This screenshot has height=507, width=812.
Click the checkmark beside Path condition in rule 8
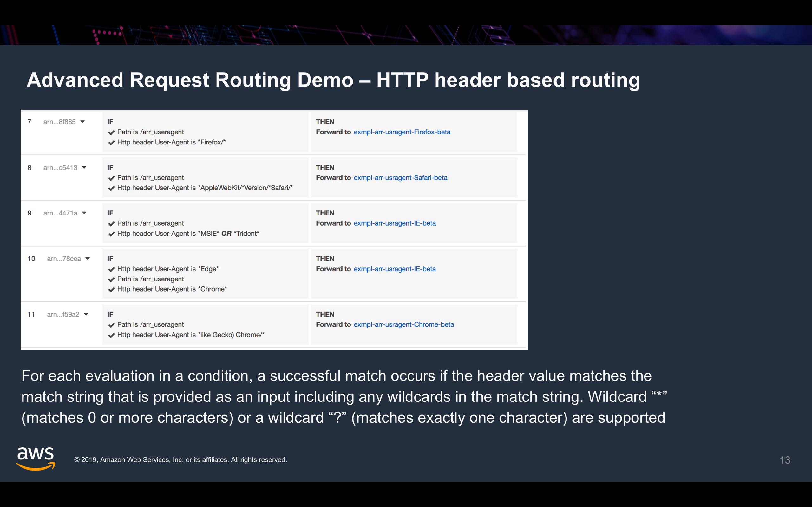click(x=111, y=178)
